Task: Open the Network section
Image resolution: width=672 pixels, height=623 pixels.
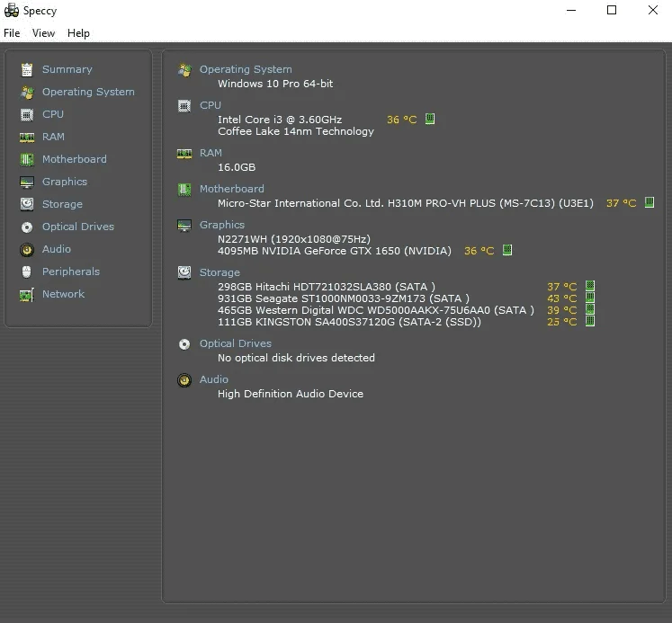Action: 64,294
